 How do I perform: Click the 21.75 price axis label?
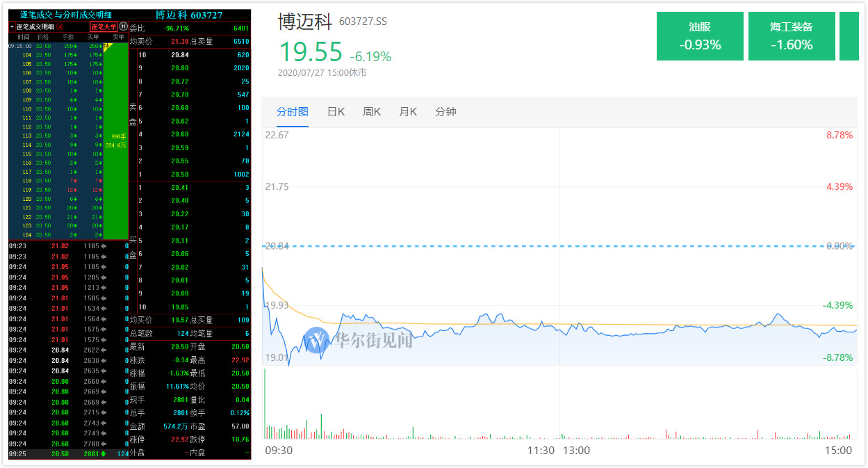click(x=277, y=186)
